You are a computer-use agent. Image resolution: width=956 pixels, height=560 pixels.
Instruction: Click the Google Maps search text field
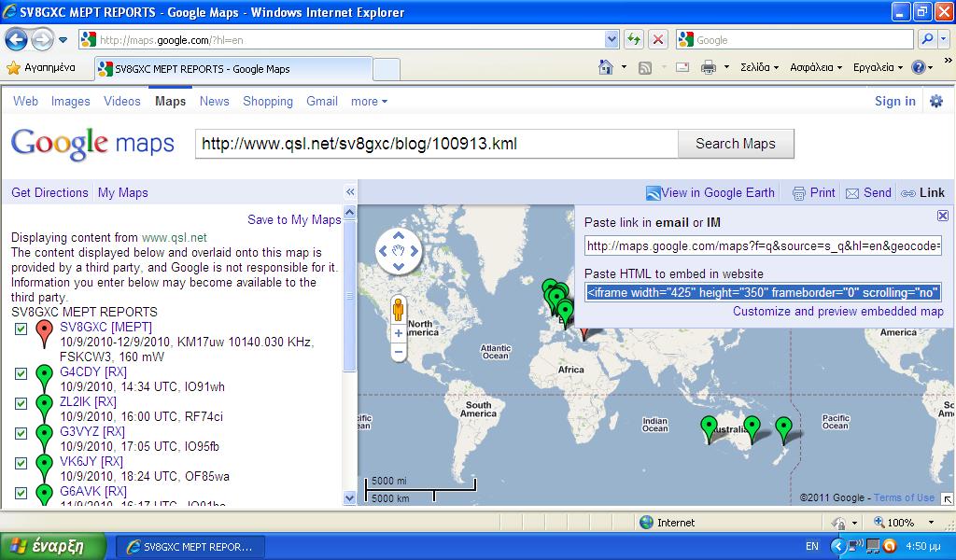(437, 144)
